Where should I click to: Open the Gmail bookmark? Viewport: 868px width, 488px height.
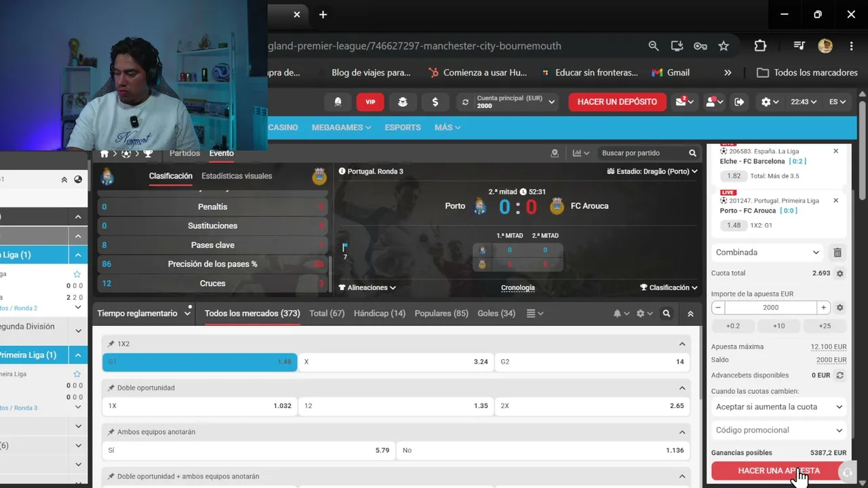click(671, 73)
